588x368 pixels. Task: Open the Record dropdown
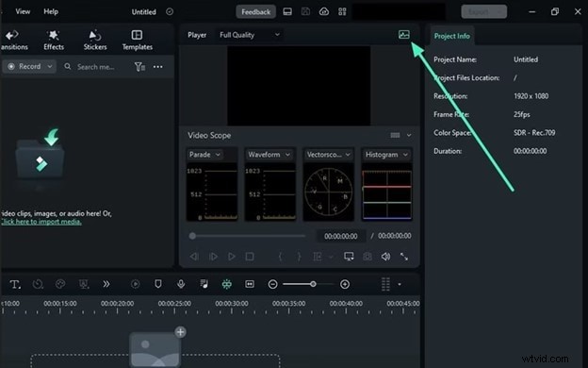pyautogui.click(x=29, y=66)
